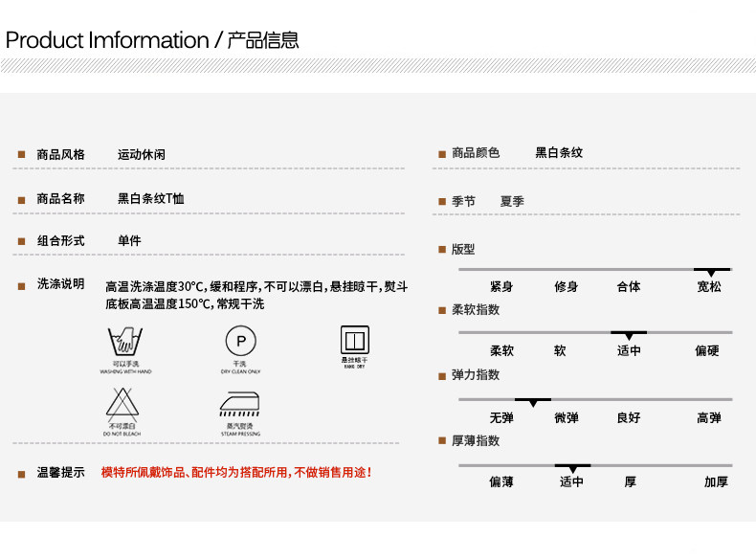Click the 商品风格 label

point(60,154)
